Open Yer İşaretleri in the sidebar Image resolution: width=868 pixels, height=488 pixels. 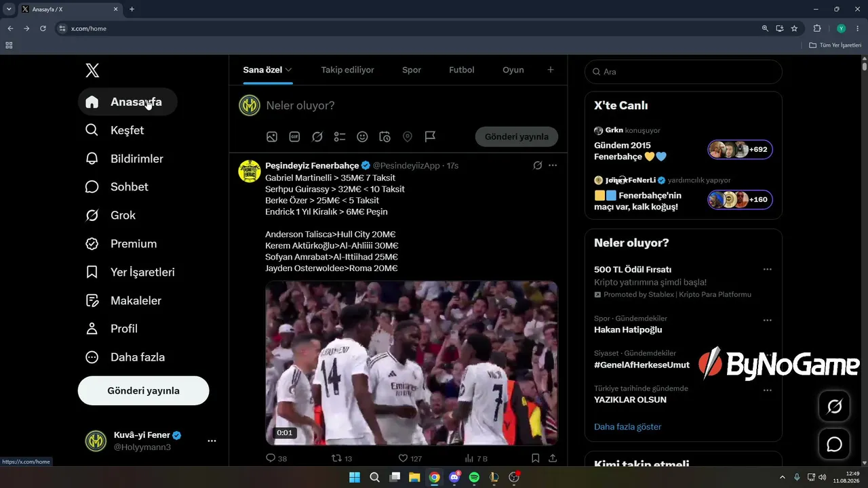(130, 272)
